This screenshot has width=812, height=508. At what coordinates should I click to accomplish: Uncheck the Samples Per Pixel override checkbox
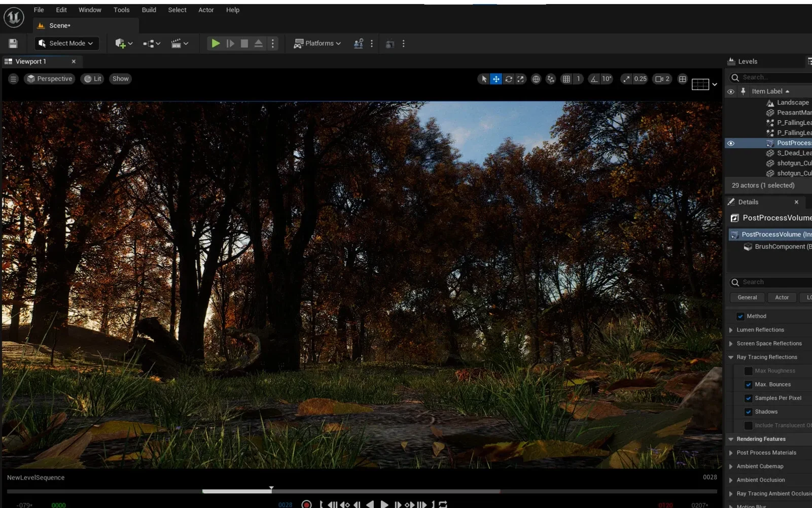[x=749, y=398]
